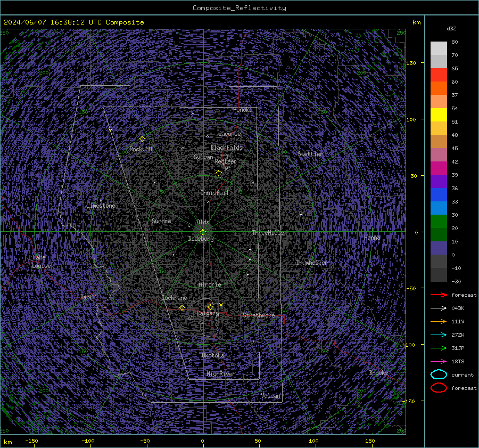Viewport: 479px width, 448px height.
Task: Select the yellow diamond marker above Calgary label
Action: [x=210, y=307]
